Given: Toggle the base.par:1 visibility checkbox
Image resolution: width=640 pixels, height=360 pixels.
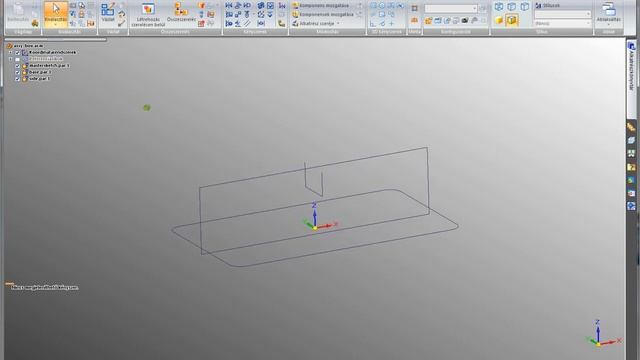Looking at the screenshot, I should 18,72.
